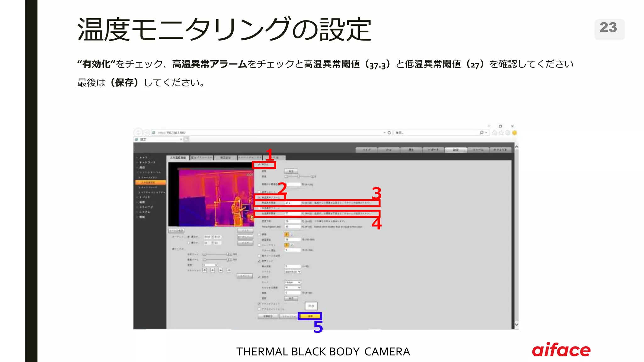Click the magnifier search icon in browser
This screenshot has width=644, height=362.
tap(481, 133)
